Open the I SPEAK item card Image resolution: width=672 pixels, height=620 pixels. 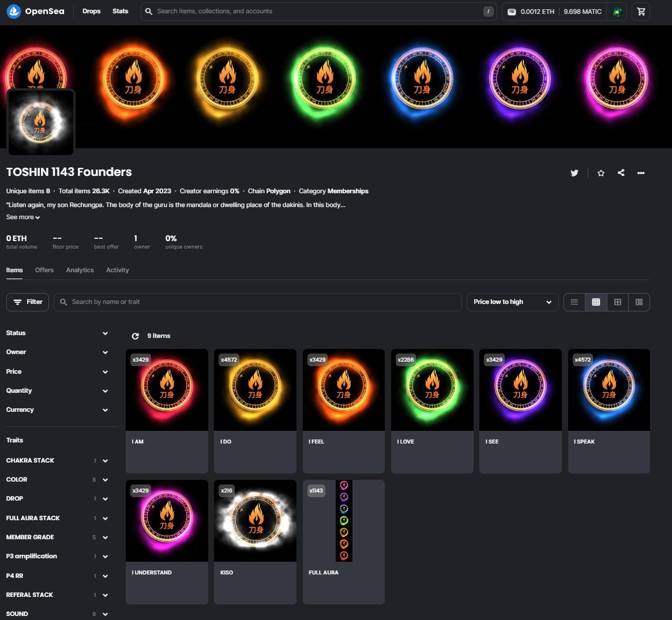[x=609, y=411]
